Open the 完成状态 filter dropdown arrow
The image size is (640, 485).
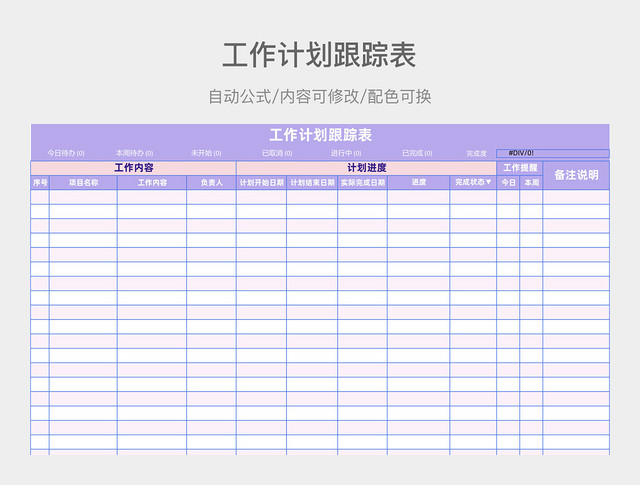tap(489, 182)
